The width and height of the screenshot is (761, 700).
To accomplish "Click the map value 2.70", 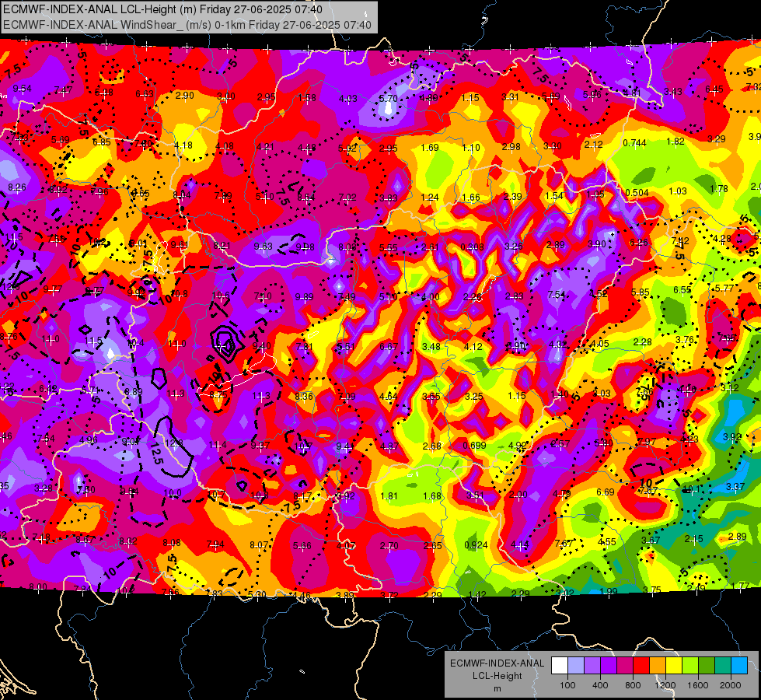I will point(389,546).
